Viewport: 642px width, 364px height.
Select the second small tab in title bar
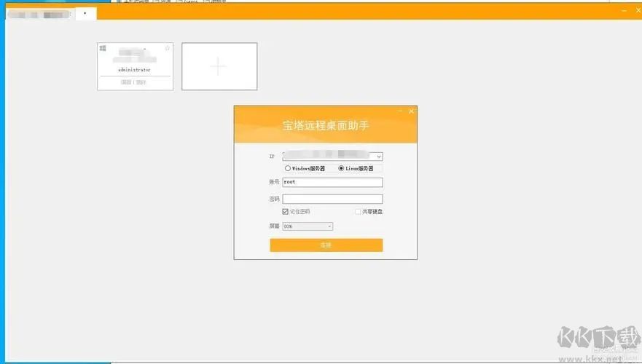(85, 14)
